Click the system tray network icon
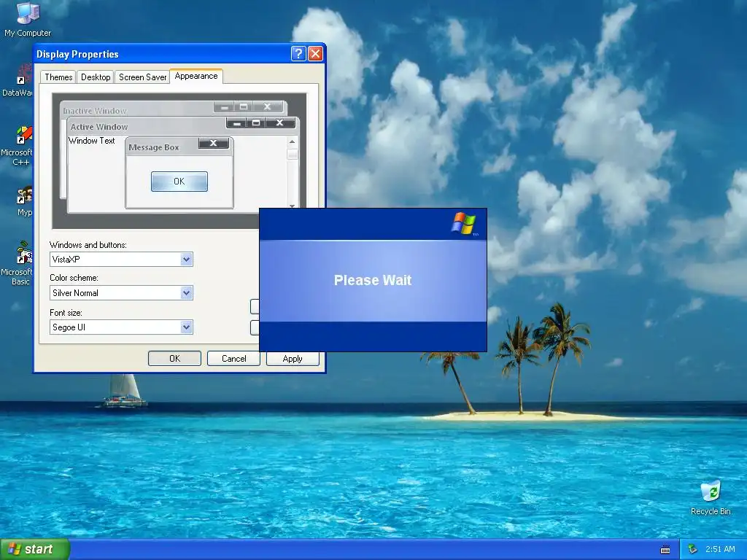 click(x=692, y=549)
